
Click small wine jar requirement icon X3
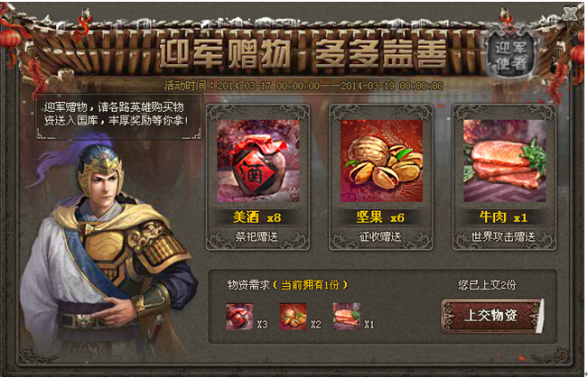239,317
